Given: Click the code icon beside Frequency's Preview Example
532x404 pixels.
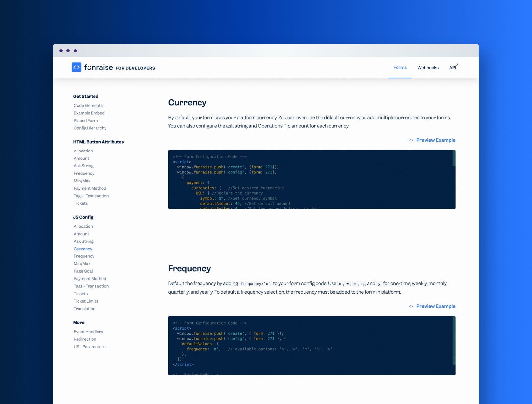Looking at the screenshot, I should point(411,306).
